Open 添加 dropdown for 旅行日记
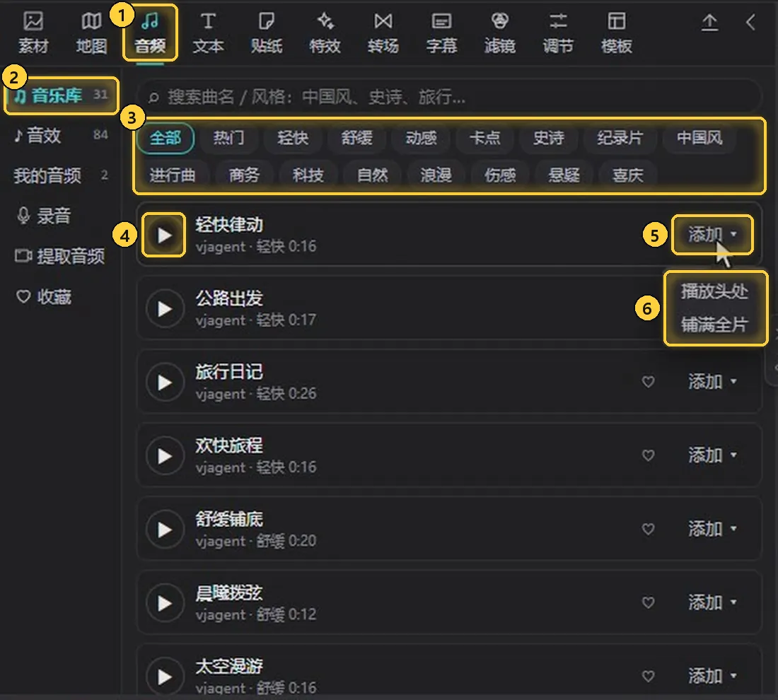The image size is (778, 700). pyautogui.click(x=712, y=382)
